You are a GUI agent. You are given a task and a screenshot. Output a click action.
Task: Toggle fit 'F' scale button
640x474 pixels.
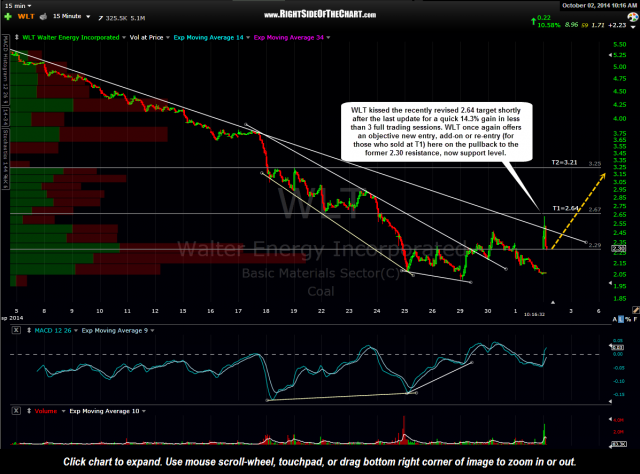click(635, 319)
